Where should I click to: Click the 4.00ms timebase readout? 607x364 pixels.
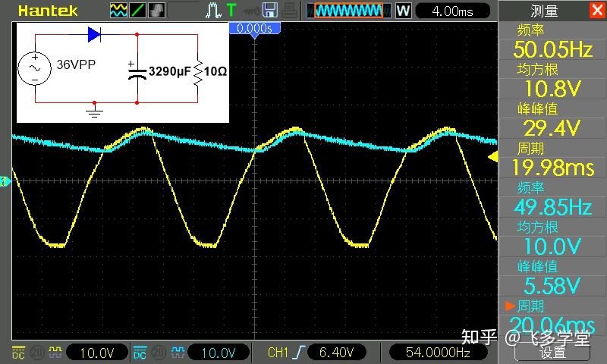[452, 11]
